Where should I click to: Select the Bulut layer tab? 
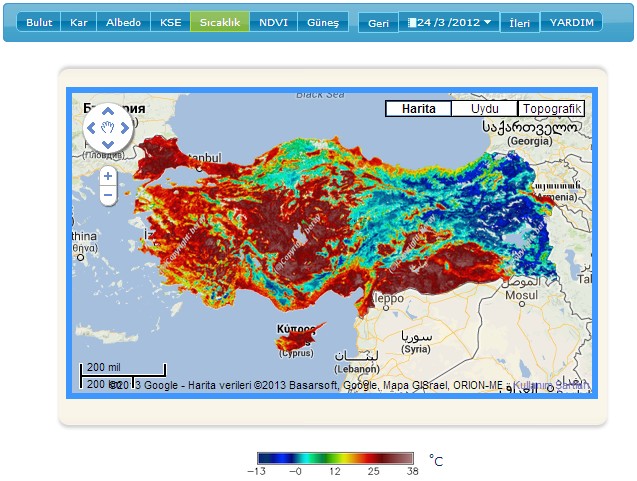pyautogui.click(x=39, y=22)
